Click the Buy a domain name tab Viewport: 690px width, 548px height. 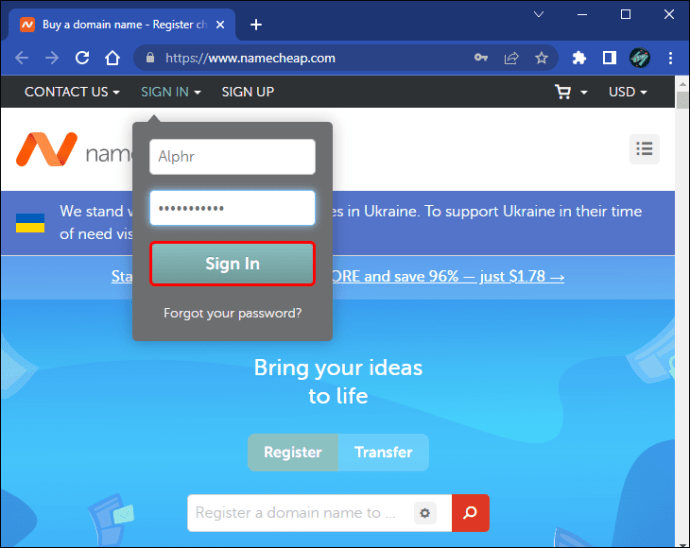tap(122, 25)
